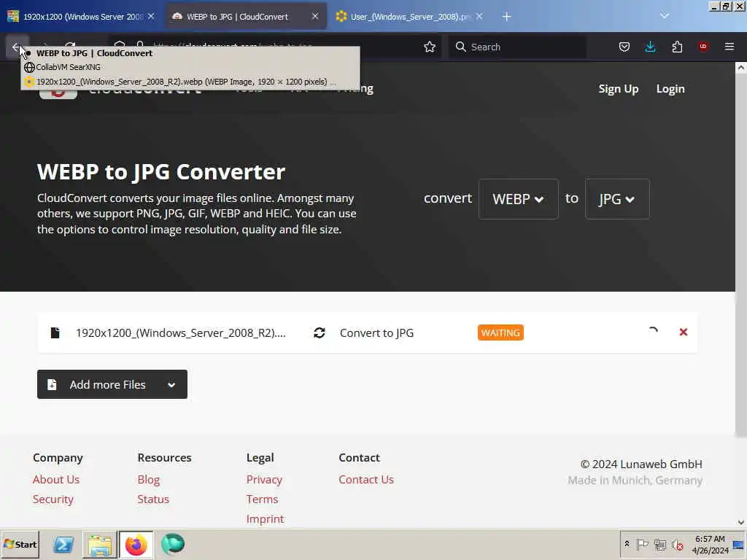The height and width of the screenshot is (560, 747).
Task: Click the loading spinner in the file row
Action: click(653, 332)
